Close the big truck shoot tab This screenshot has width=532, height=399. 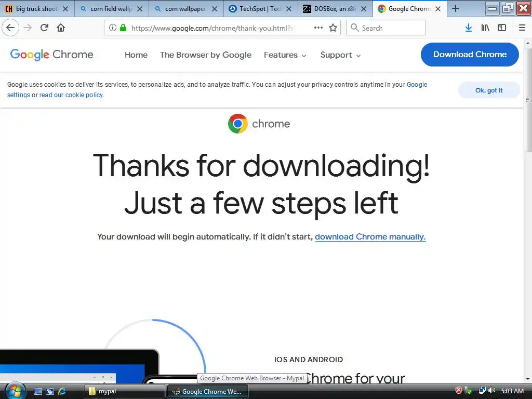tap(65, 9)
